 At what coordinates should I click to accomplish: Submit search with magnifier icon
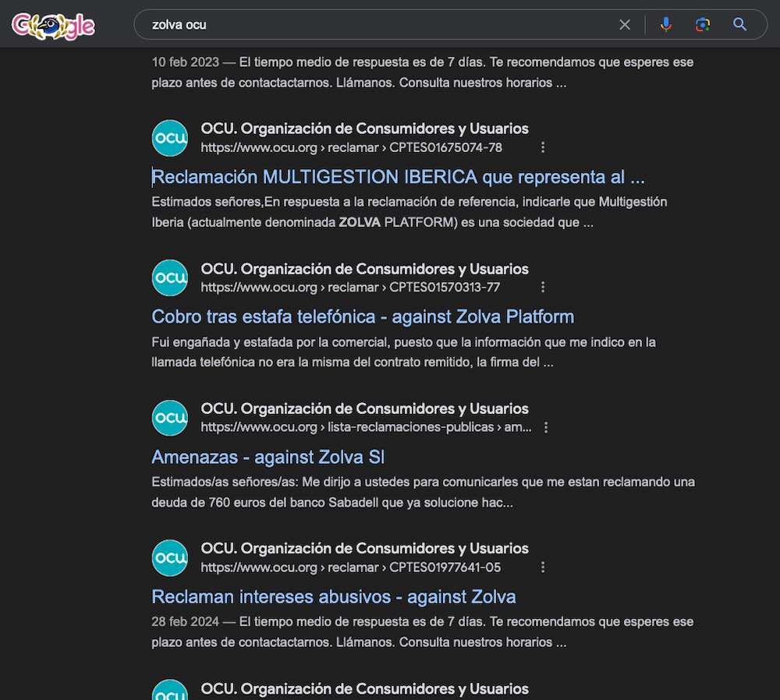coord(739,24)
